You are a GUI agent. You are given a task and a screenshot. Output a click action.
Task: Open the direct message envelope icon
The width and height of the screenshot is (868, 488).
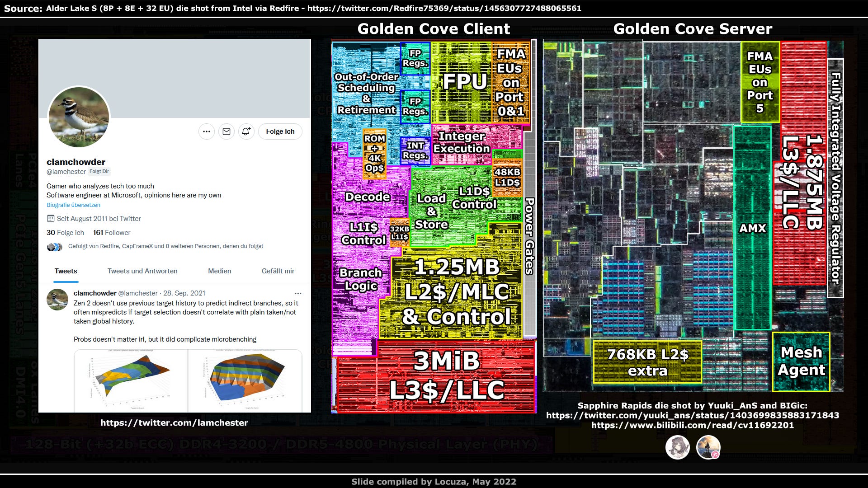point(226,131)
